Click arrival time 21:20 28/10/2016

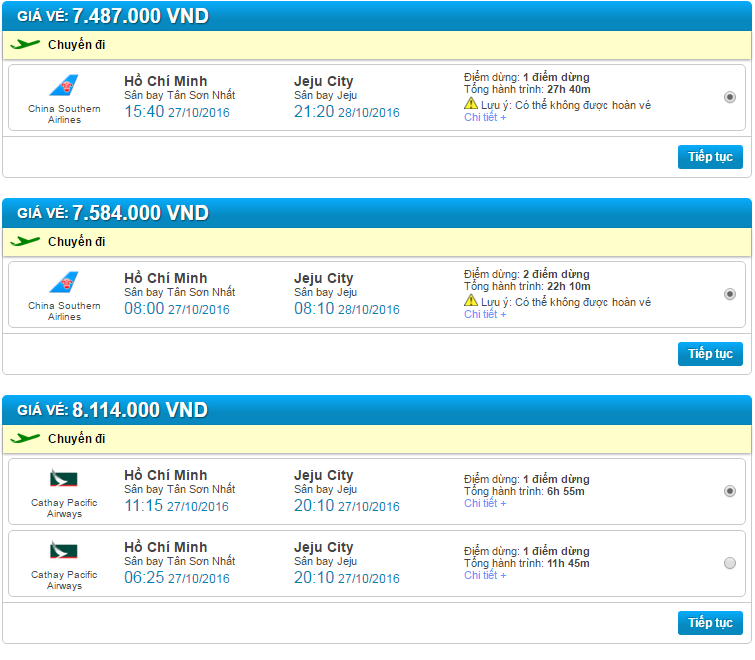click(347, 112)
